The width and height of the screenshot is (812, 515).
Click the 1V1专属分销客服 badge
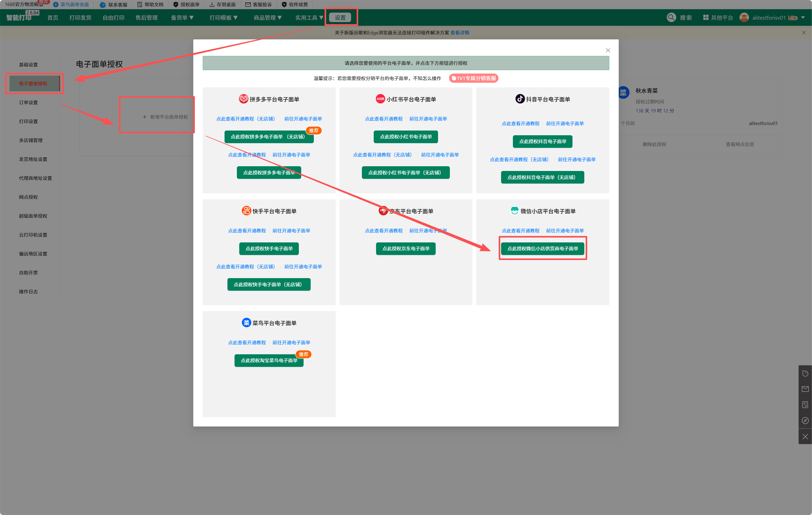(473, 78)
